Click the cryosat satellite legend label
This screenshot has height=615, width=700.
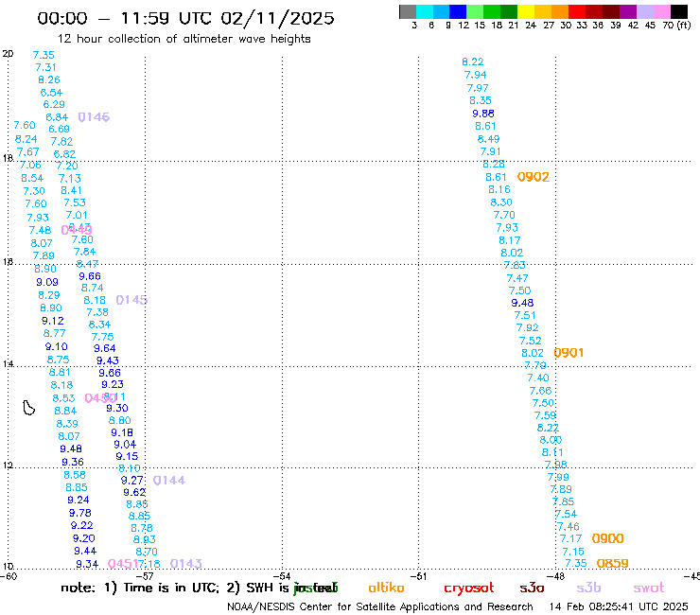pyautogui.click(x=469, y=588)
